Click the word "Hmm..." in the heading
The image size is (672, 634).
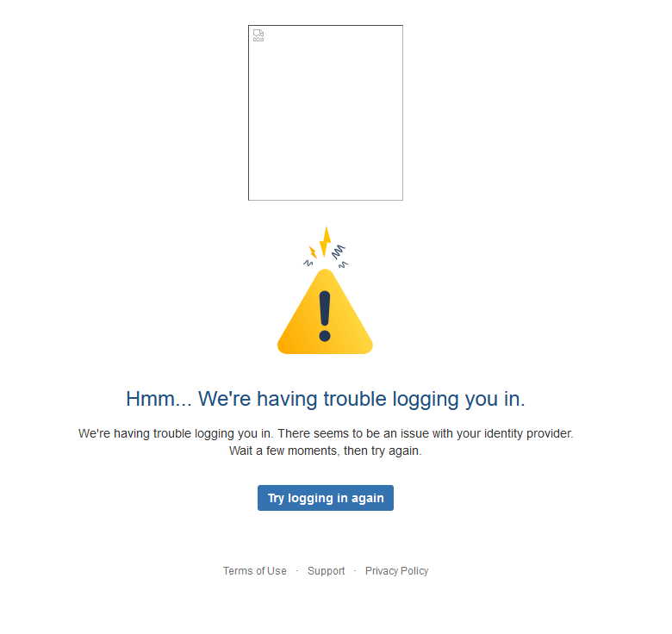[159, 399]
